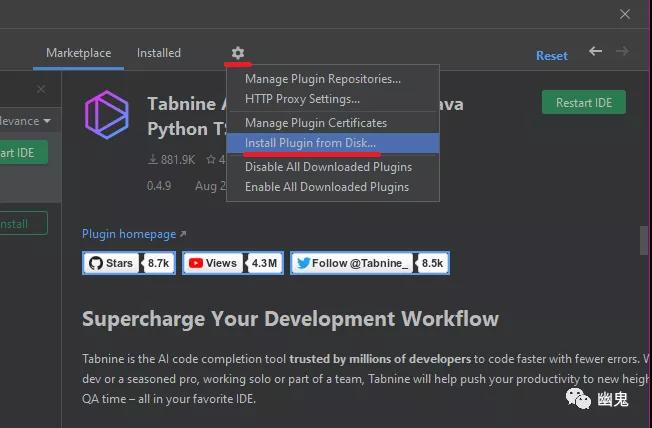Clear the search with the X icon

41,89
